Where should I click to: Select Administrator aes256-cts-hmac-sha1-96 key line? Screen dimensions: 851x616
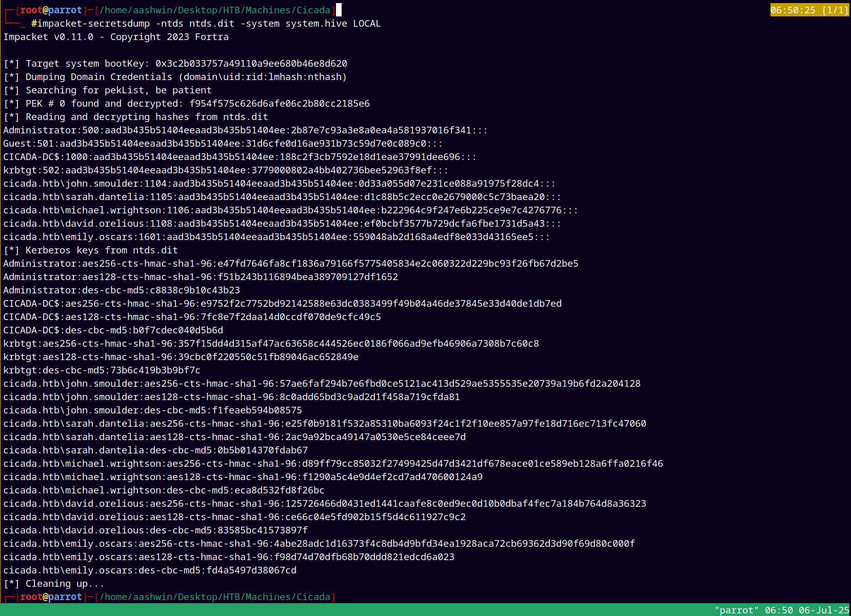(x=291, y=264)
